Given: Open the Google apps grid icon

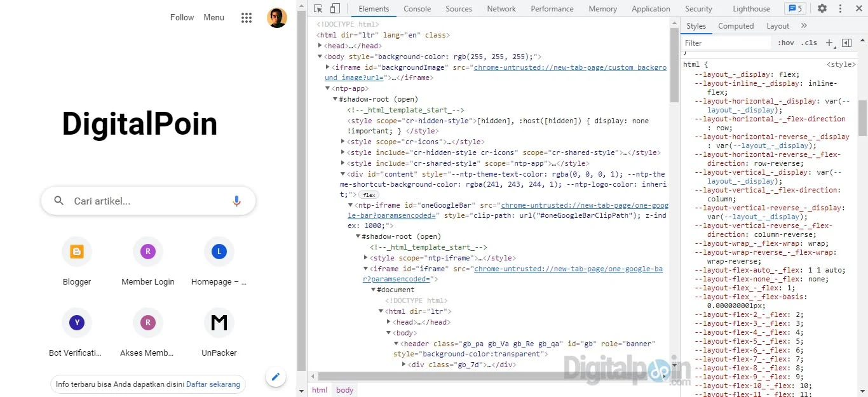Looking at the screenshot, I should [247, 17].
